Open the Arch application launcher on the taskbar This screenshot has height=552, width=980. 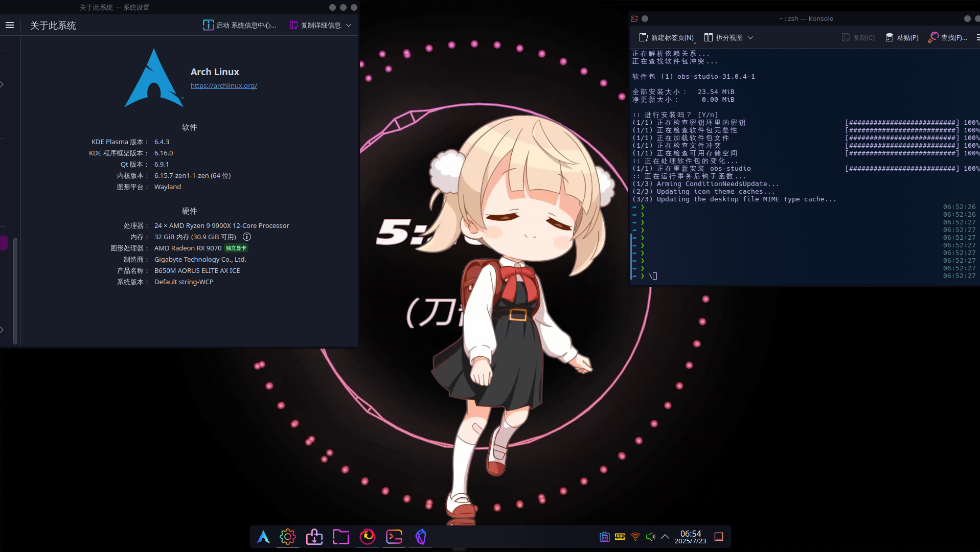click(263, 537)
